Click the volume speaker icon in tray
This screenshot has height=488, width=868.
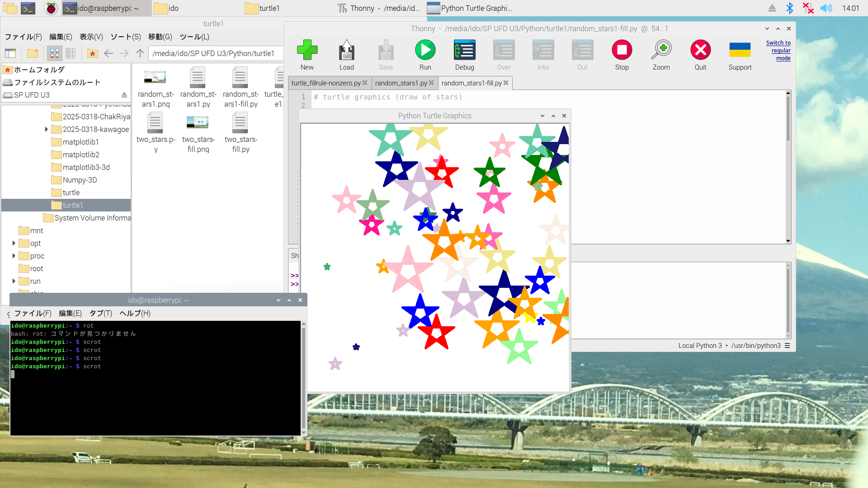(826, 8)
